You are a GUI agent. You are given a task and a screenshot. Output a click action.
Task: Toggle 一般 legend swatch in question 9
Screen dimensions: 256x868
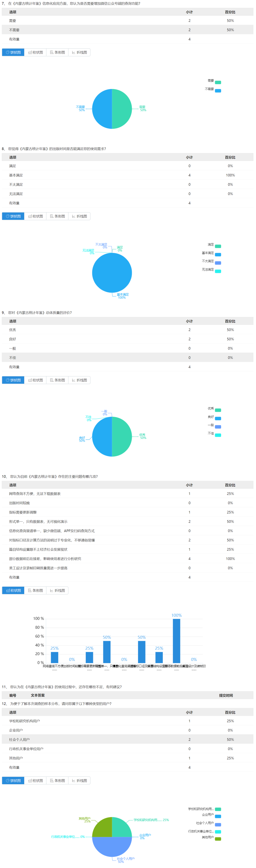point(218,427)
